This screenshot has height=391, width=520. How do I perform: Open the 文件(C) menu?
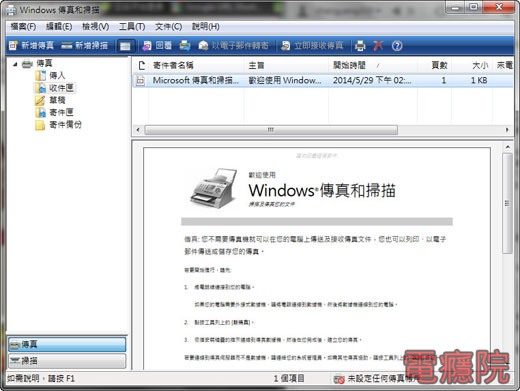click(x=168, y=27)
